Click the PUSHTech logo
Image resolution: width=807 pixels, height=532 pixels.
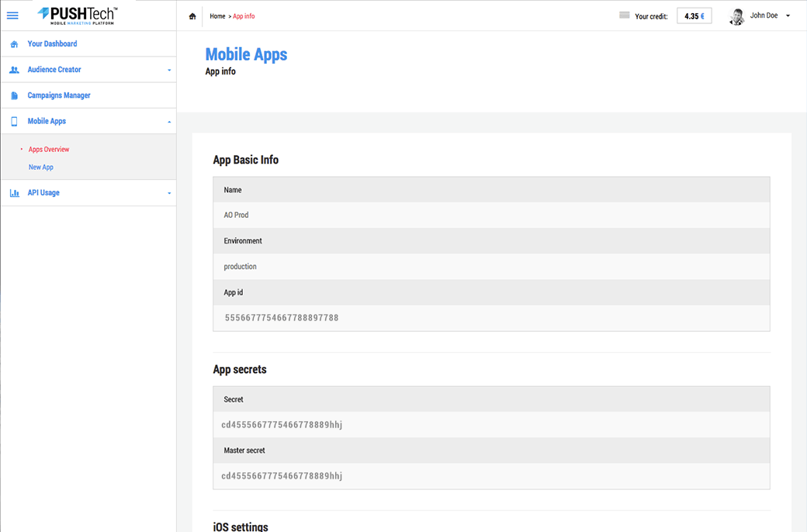click(78, 16)
